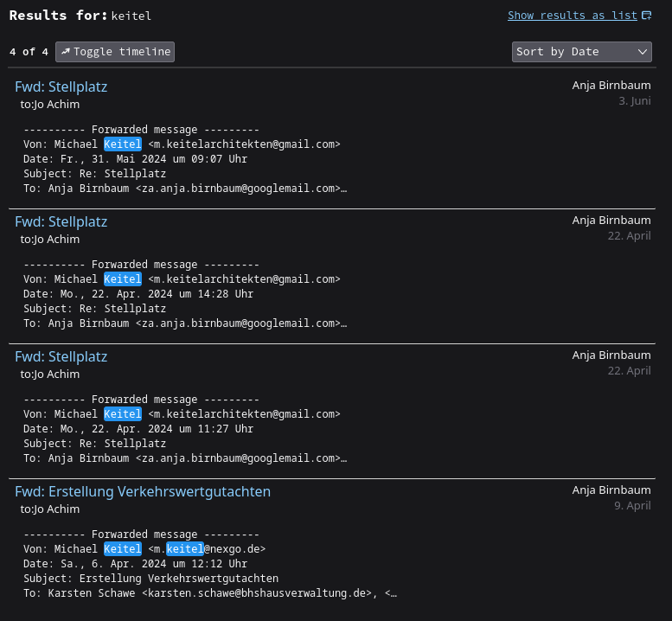Click the 3. Juni date label
The image size is (672, 621).
pyautogui.click(x=634, y=100)
